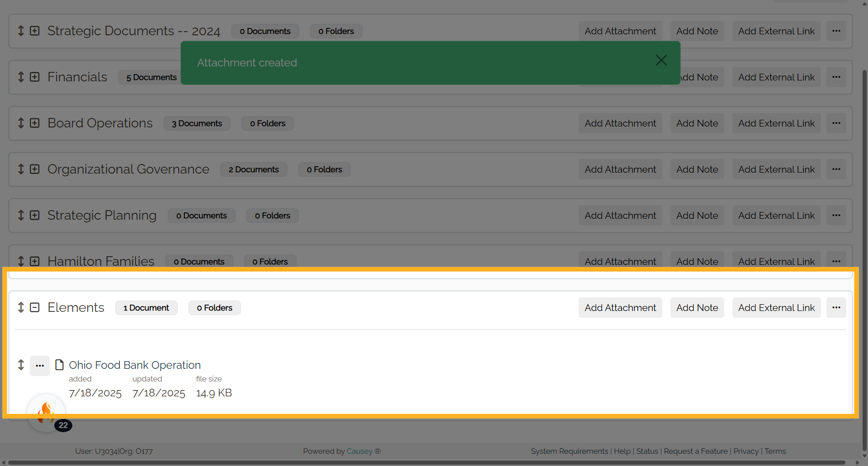Open more options for Board Operations
This screenshot has width=868, height=466.
[836, 123]
